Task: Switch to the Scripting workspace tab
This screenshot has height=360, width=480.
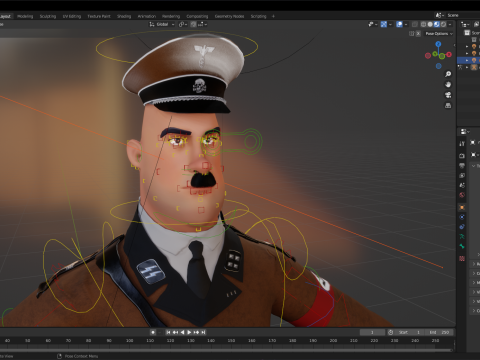Action: click(258, 16)
